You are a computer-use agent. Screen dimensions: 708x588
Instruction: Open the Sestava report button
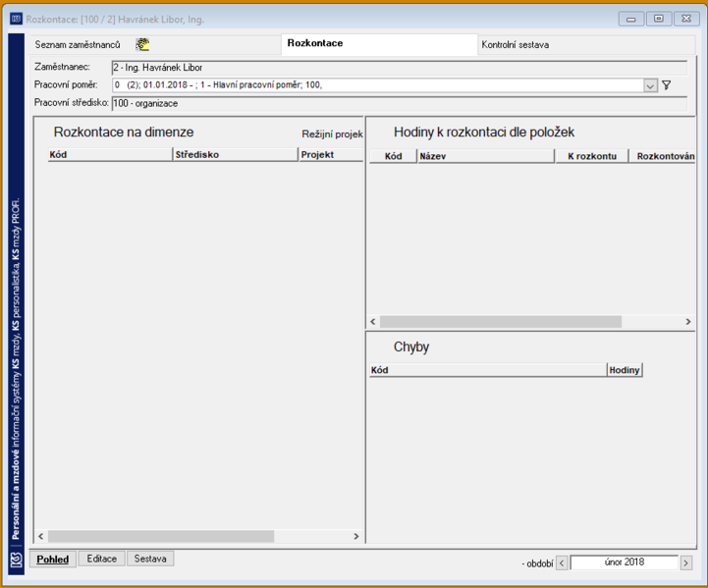pos(150,559)
